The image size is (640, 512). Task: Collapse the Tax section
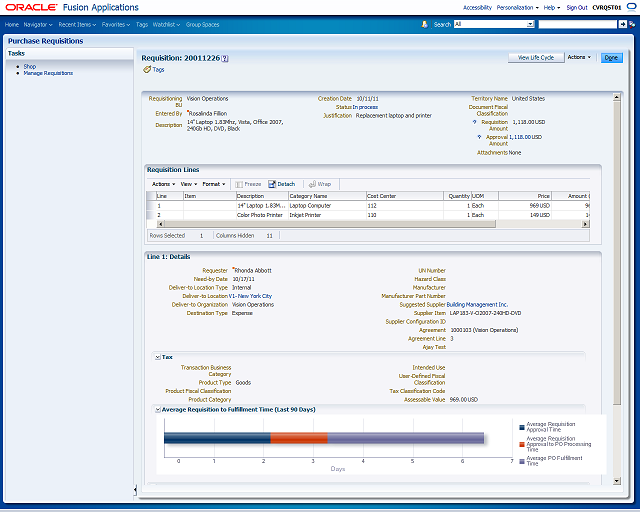[157, 358]
